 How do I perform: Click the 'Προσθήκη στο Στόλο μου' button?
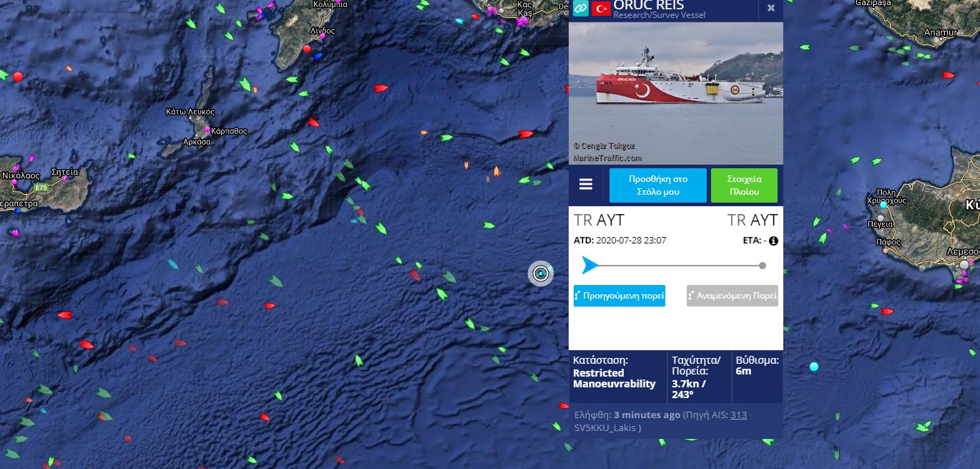coord(657,185)
